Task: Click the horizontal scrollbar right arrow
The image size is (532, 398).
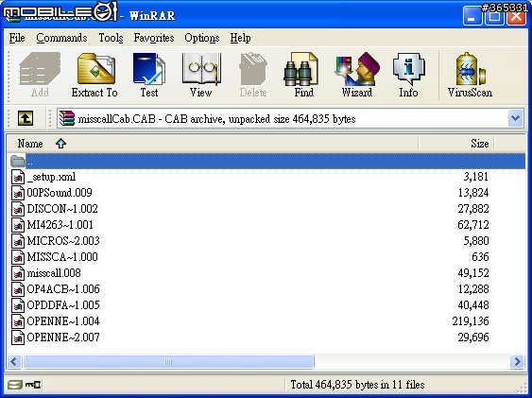Action: click(x=518, y=361)
